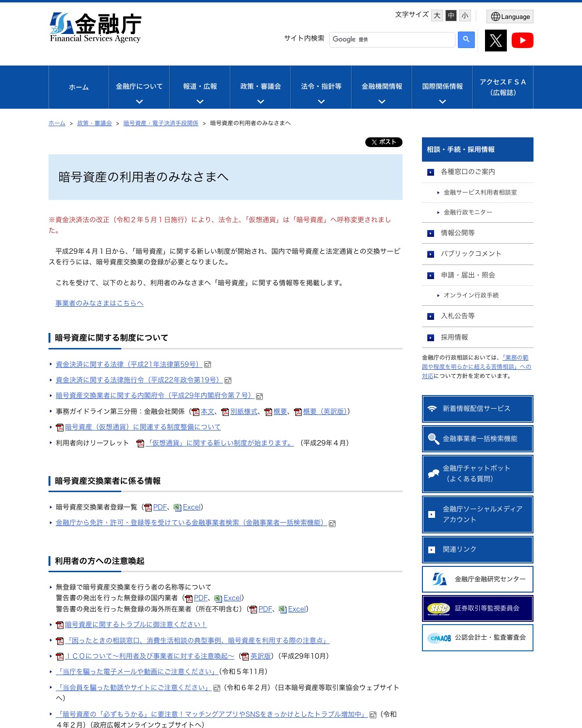
Task: Open 入札公告等 sidebar item
Action: pyautogui.click(x=478, y=316)
